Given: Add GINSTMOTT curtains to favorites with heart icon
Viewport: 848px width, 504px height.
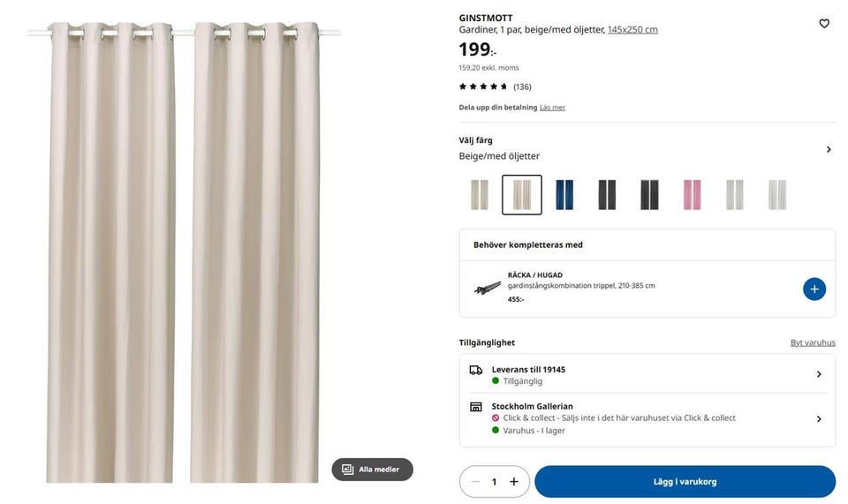Looking at the screenshot, I should pos(824,24).
